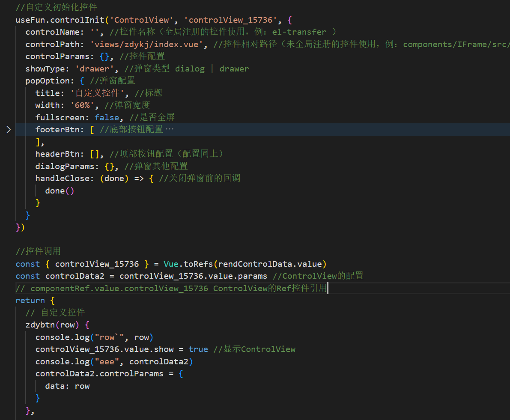Viewport: 510px width, 420px height.
Task: Expand the folded footerBtn code region chevron
Action: pos(9,129)
